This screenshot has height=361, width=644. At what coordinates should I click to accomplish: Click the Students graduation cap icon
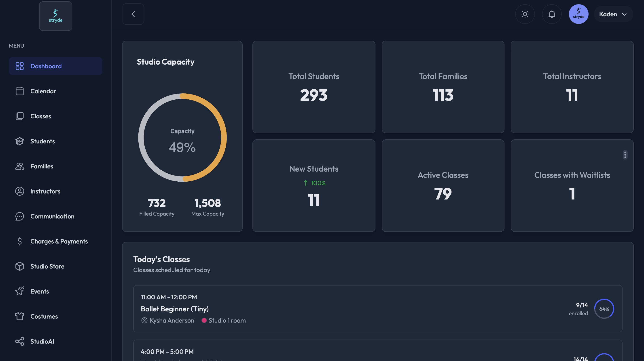19,141
